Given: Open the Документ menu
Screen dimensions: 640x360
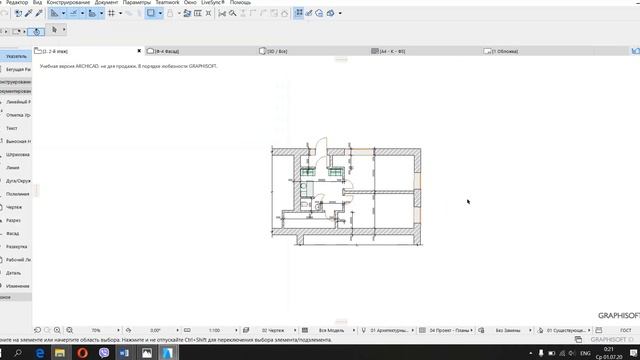Looking at the screenshot, I should [106, 2].
